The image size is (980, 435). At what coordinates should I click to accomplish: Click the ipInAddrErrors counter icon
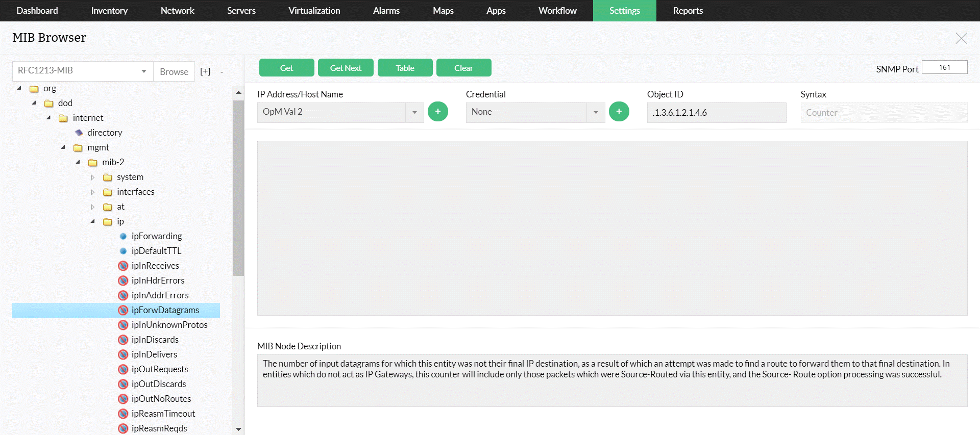coord(123,295)
